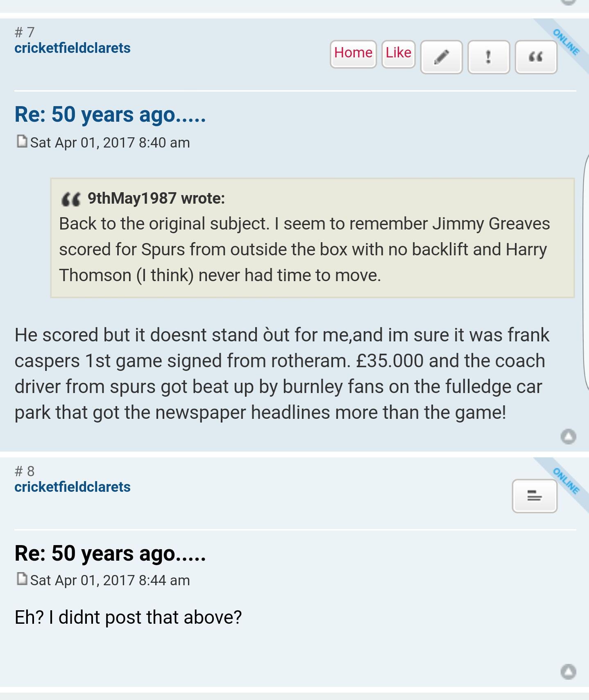This screenshot has height=700, width=589.
Task: Click the ONLINE ribbon on post 8
Action: [x=566, y=481]
